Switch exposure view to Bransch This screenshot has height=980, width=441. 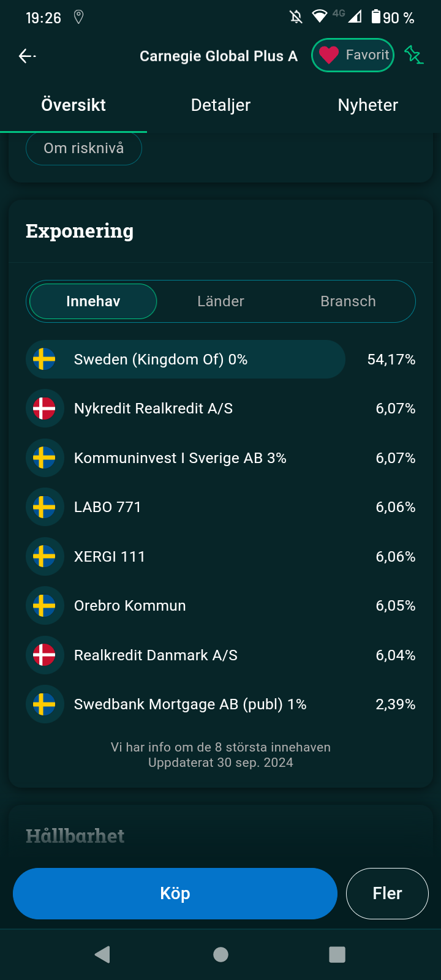point(348,301)
